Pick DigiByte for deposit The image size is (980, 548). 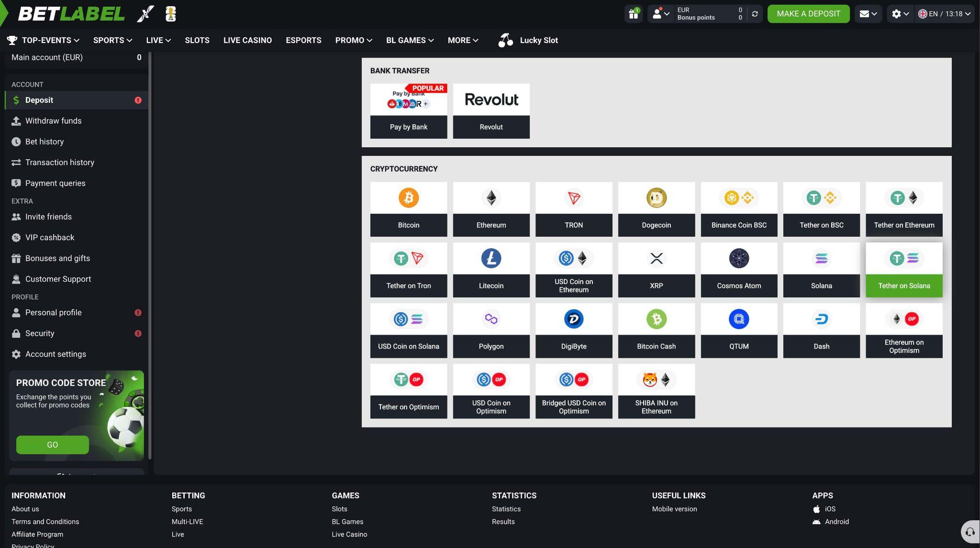tap(574, 330)
